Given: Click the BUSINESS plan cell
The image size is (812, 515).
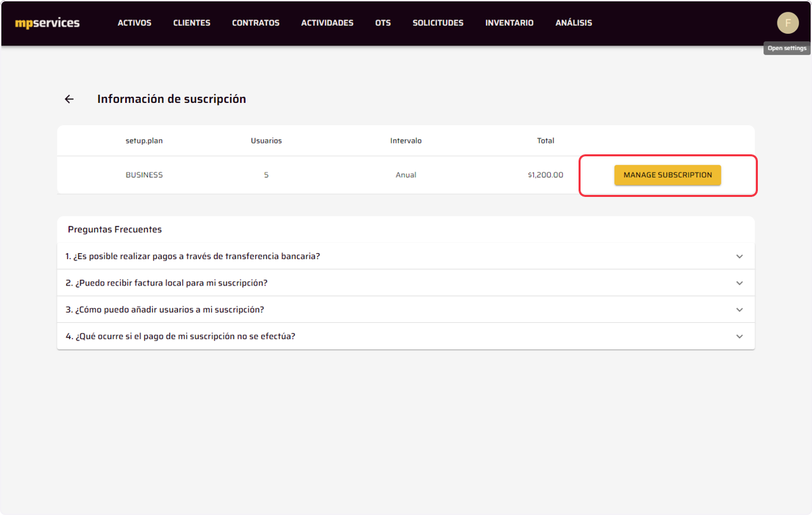Looking at the screenshot, I should pos(144,175).
